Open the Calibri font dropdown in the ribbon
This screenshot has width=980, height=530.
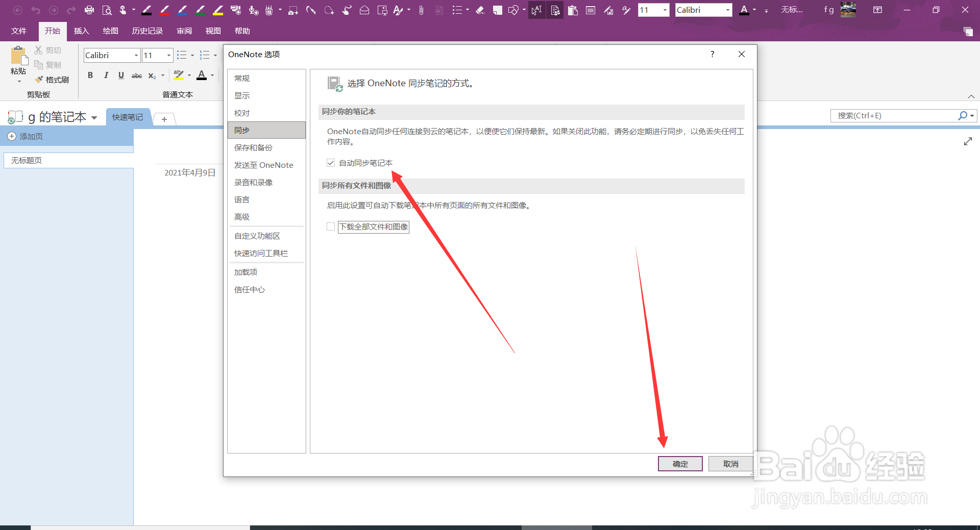click(x=136, y=55)
